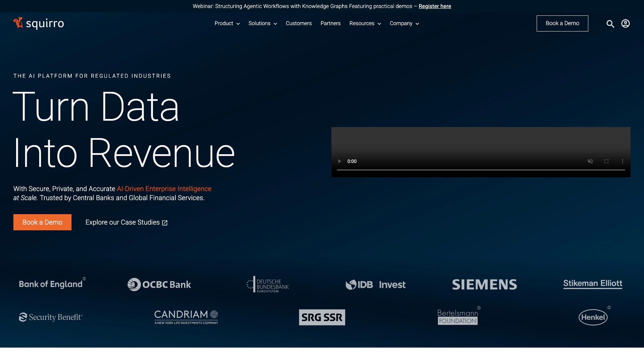Click the Henkel logo
Image resolution: width=644 pixels, height=362 pixels.
[593, 317]
